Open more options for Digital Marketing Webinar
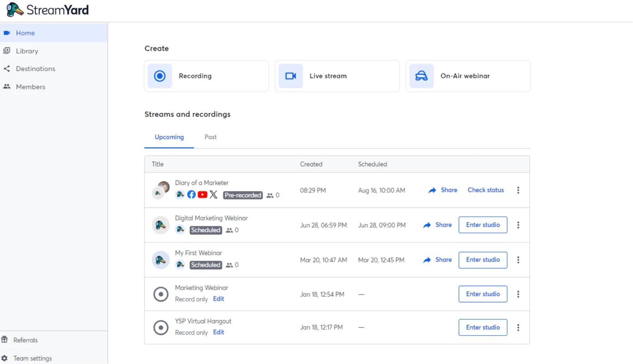633x364 pixels. [518, 225]
